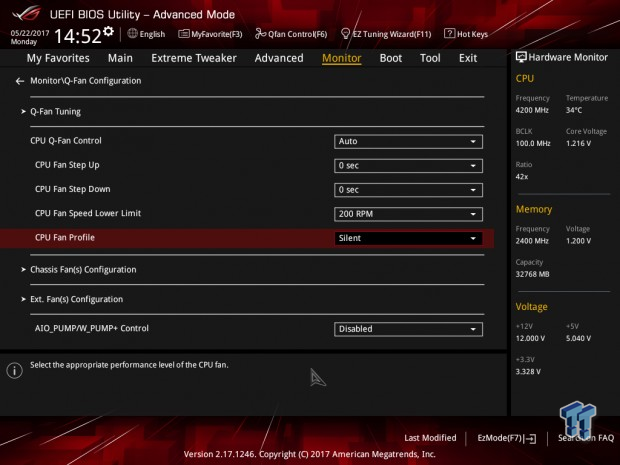Open the Extreme Tweaker tab
The image size is (620, 465).
[x=194, y=58]
